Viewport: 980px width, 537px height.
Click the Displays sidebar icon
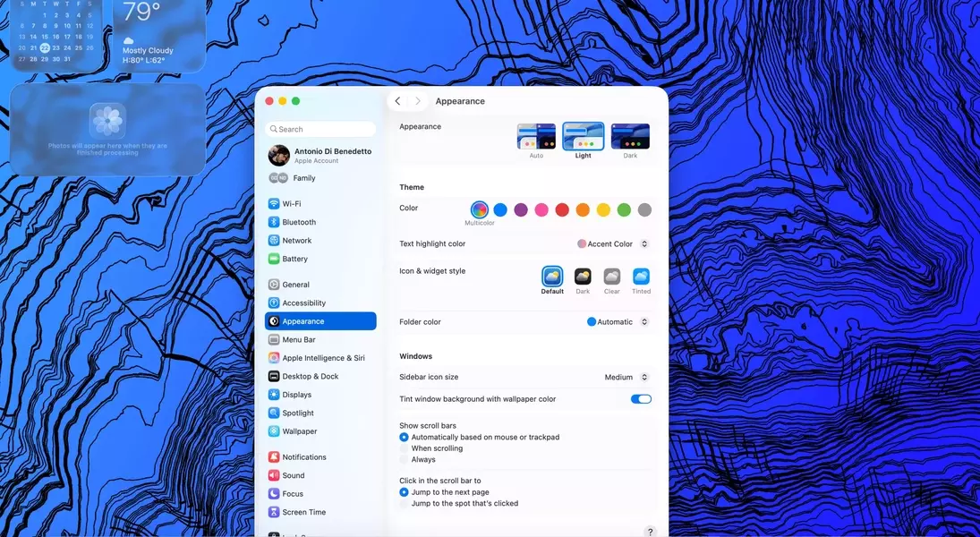point(274,395)
